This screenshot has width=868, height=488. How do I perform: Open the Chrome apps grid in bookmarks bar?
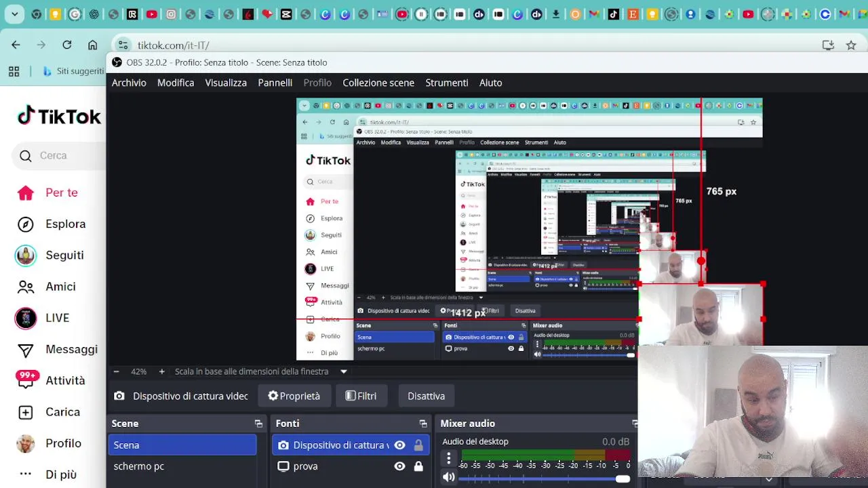(x=14, y=71)
